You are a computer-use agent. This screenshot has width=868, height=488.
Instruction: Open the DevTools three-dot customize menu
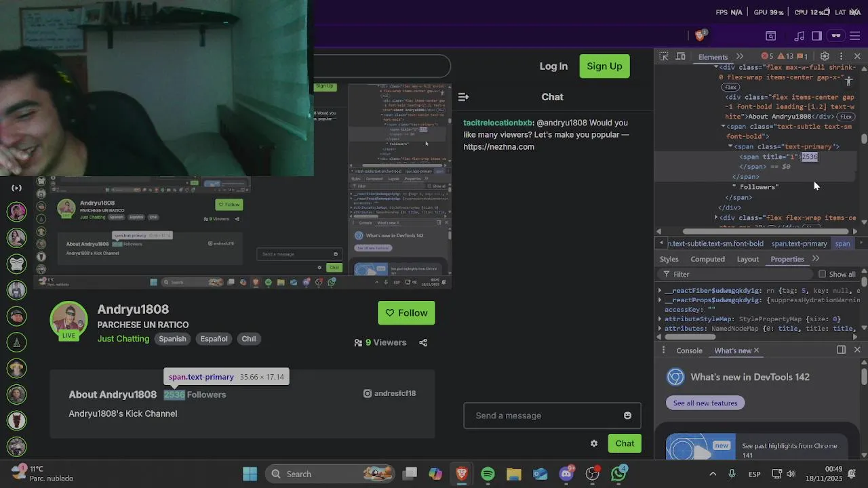click(x=842, y=56)
